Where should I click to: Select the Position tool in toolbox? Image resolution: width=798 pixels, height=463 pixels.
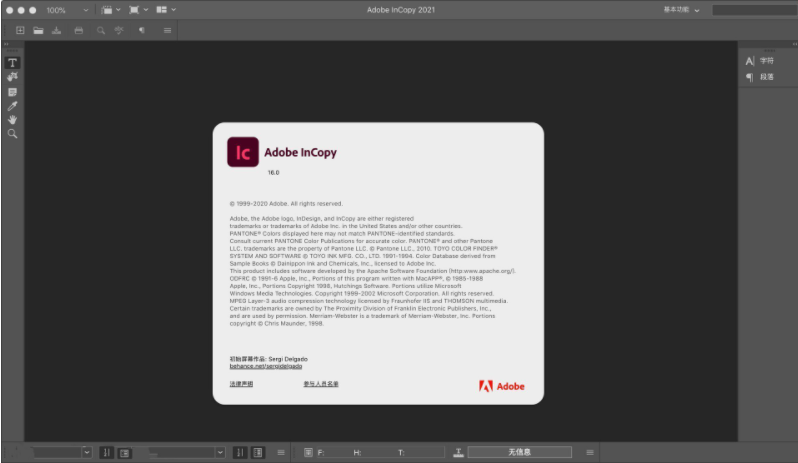[13, 77]
